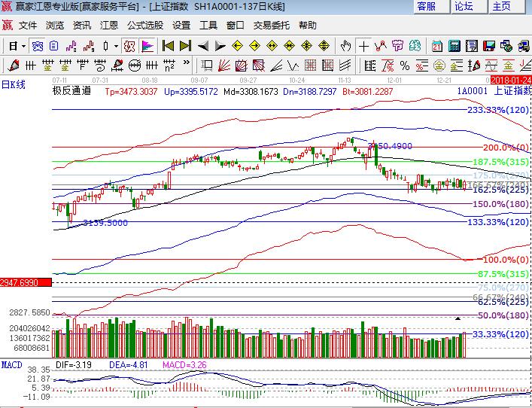Open the calendar icon in toolbar

point(437,46)
